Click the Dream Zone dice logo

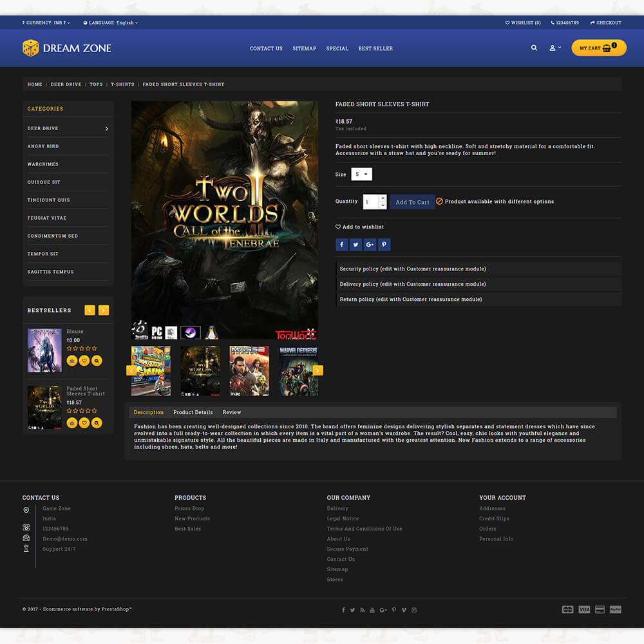(x=31, y=48)
